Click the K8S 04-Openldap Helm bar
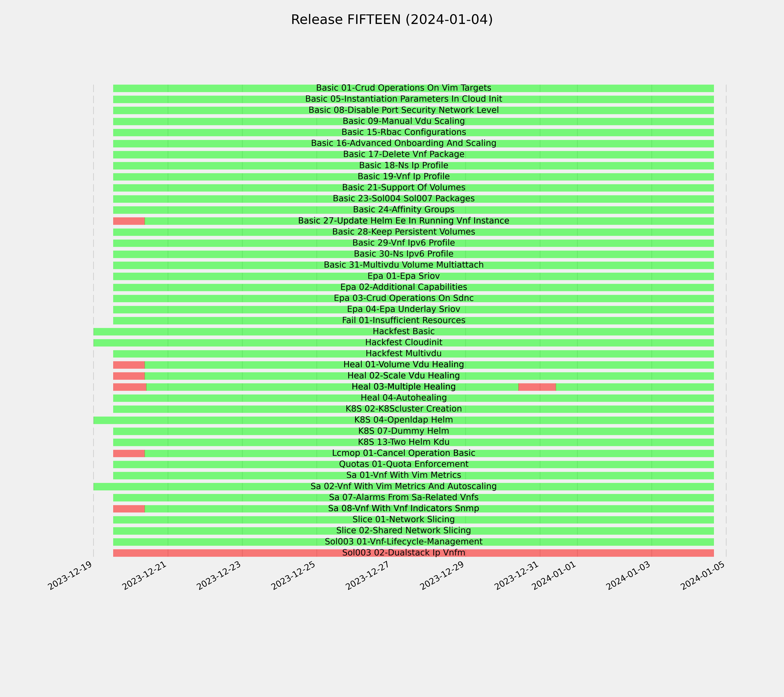This screenshot has height=697, width=784. [403, 420]
